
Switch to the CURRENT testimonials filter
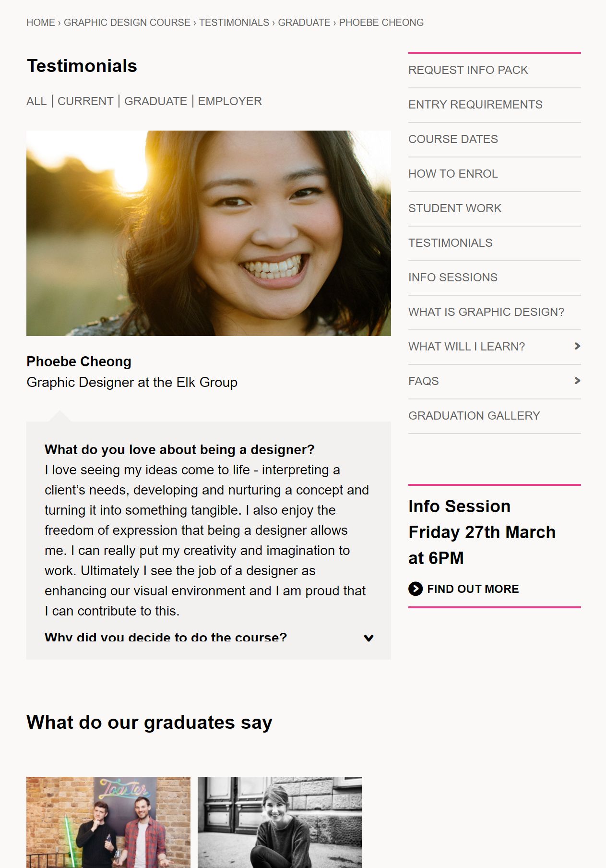(84, 101)
